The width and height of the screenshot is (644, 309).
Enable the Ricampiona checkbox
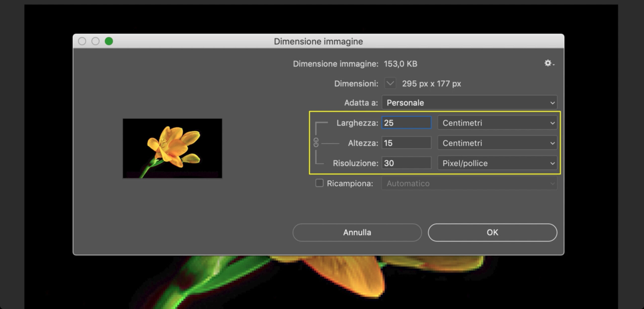click(319, 183)
